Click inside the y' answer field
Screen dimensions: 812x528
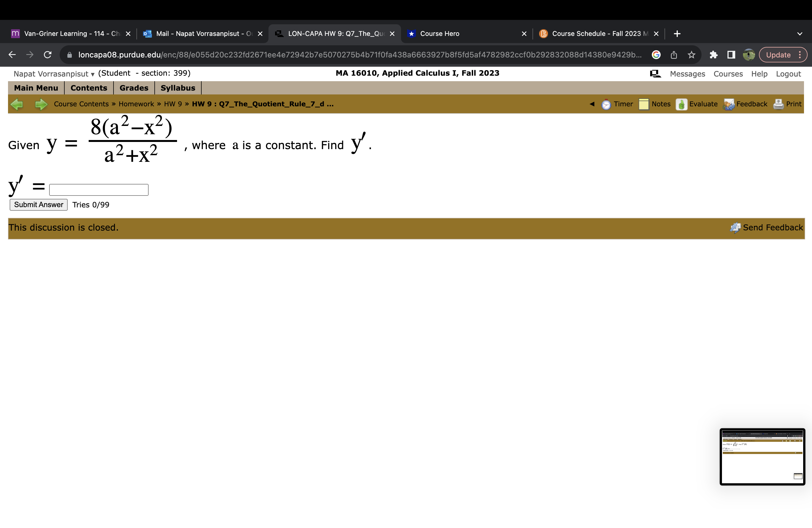[99, 190]
